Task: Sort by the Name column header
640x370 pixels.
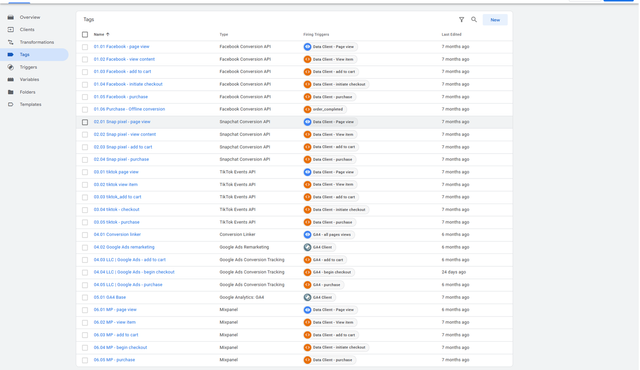Action: [x=102, y=35]
